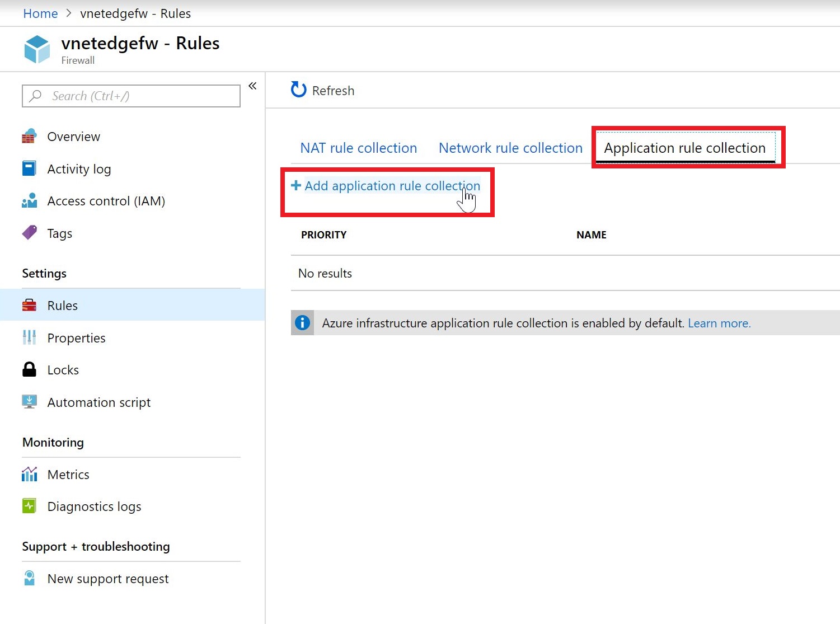Select the Application rule collection tab
Image resolution: width=840 pixels, height=624 pixels.
pos(684,148)
